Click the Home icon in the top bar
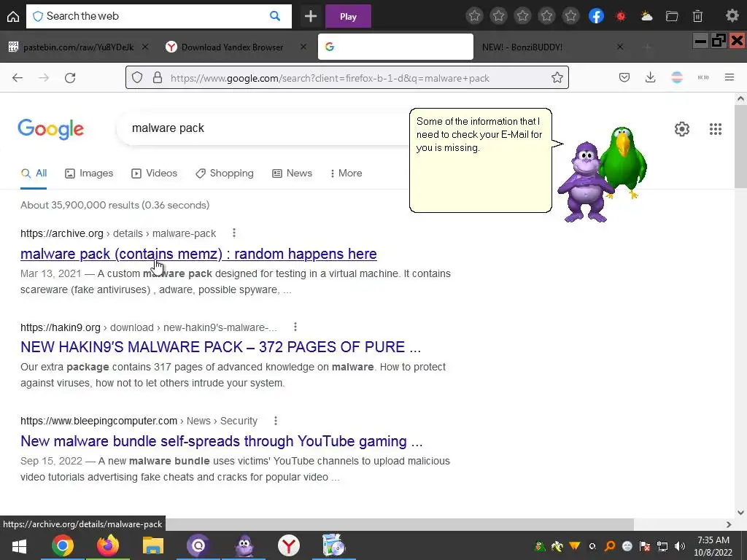This screenshot has height=560, width=747. 13,17
